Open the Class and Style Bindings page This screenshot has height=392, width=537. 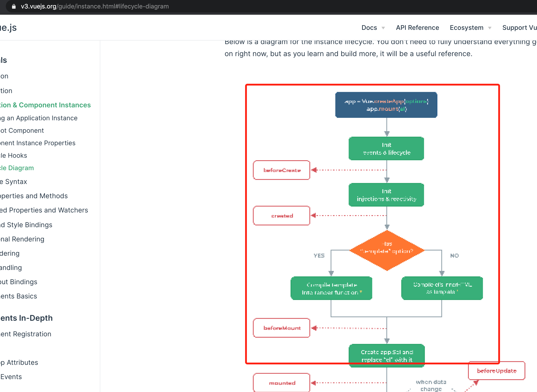(x=26, y=225)
